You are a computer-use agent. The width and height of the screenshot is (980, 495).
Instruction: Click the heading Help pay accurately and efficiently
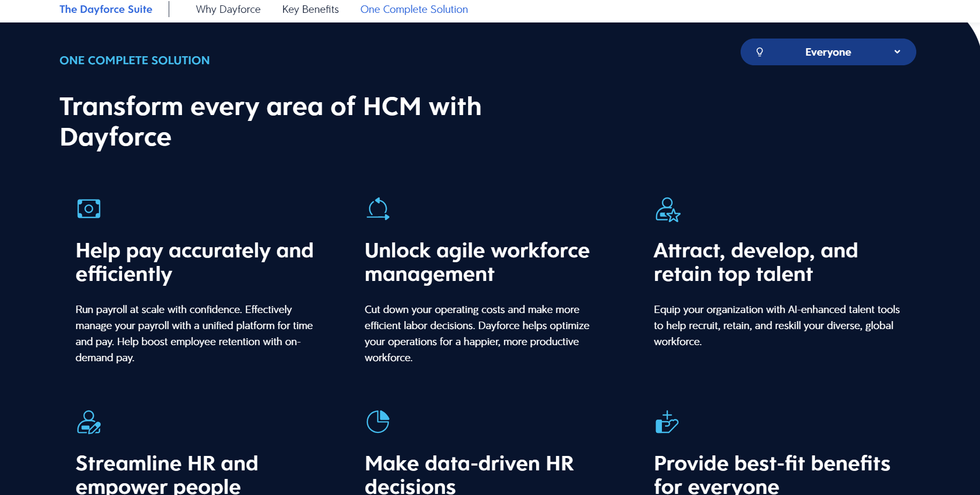click(x=194, y=262)
